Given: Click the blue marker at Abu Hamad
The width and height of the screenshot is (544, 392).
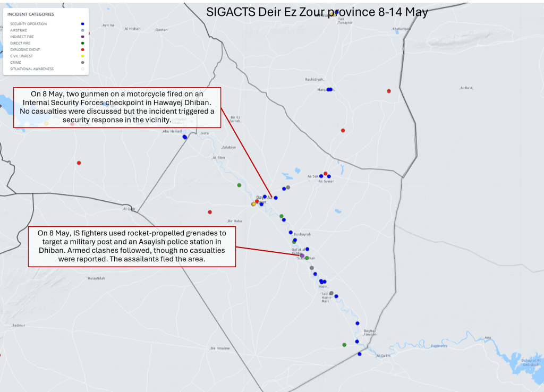Looking at the screenshot, I should 184,137.
